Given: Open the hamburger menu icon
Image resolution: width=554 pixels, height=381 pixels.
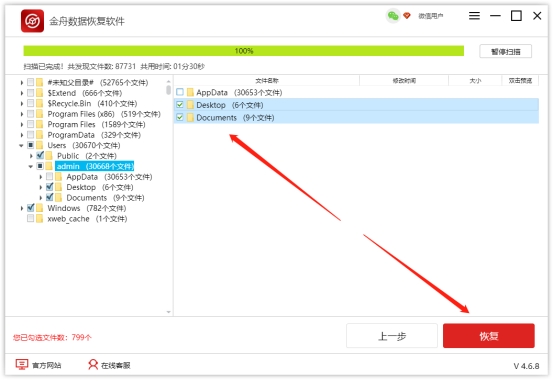Looking at the screenshot, I should point(474,16).
